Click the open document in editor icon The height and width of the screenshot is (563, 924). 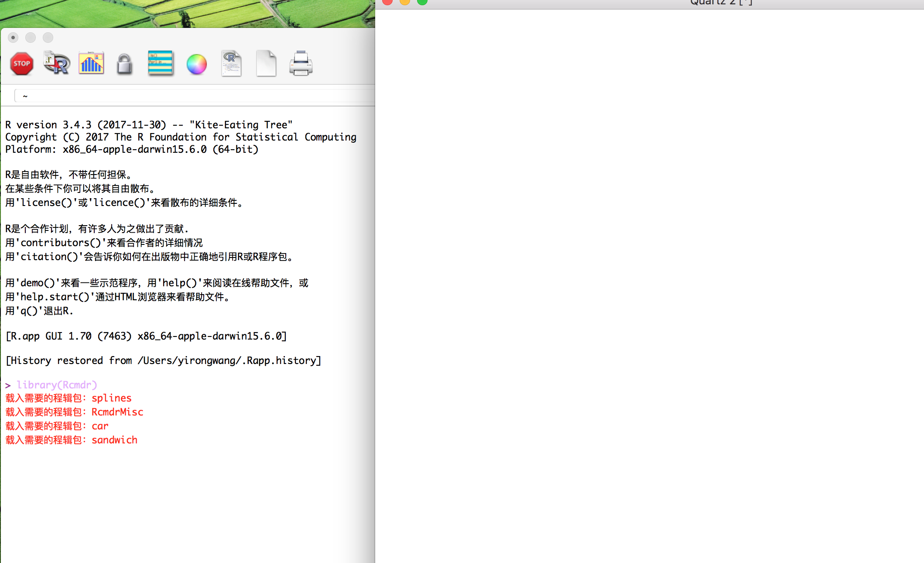point(231,64)
